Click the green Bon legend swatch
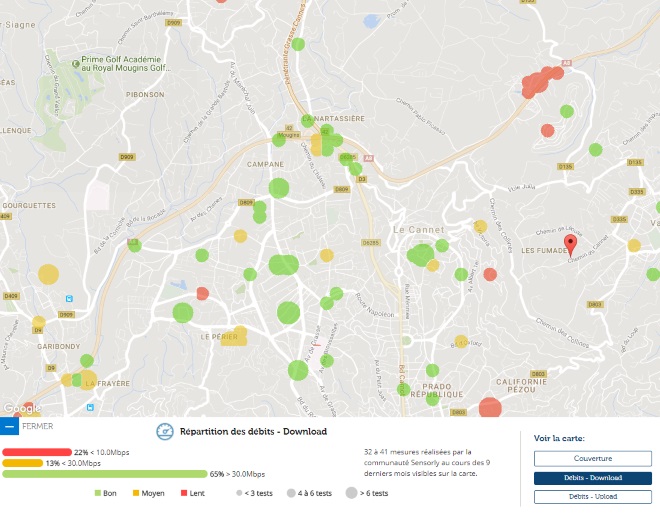Viewport: 660px width, 518px height. click(98, 493)
